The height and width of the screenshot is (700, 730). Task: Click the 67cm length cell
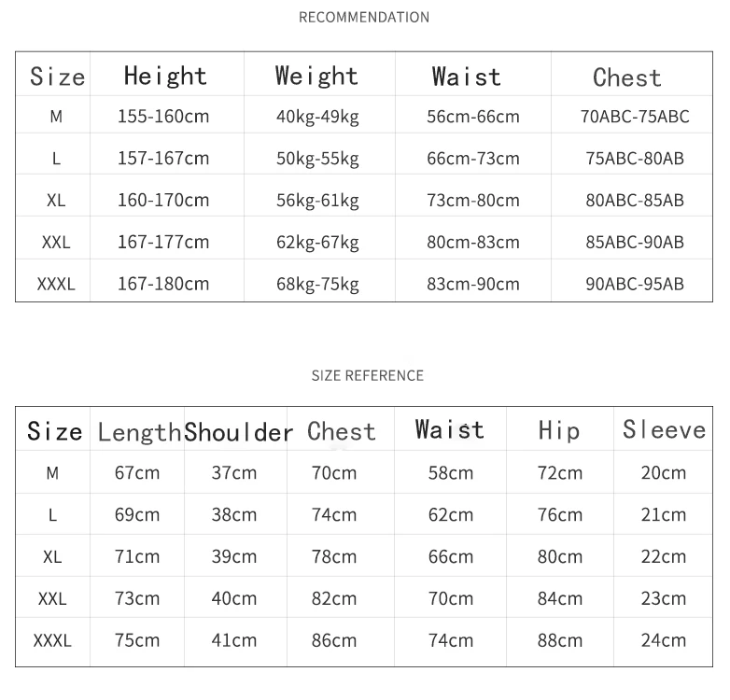click(137, 473)
